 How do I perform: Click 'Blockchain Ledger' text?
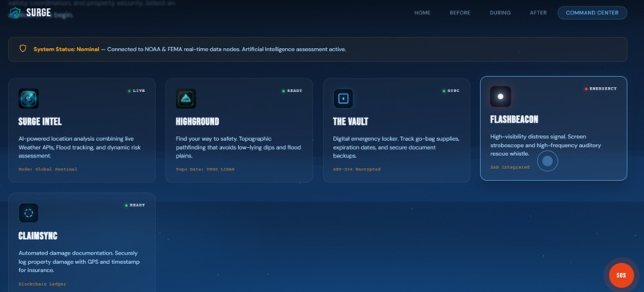coord(42,284)
